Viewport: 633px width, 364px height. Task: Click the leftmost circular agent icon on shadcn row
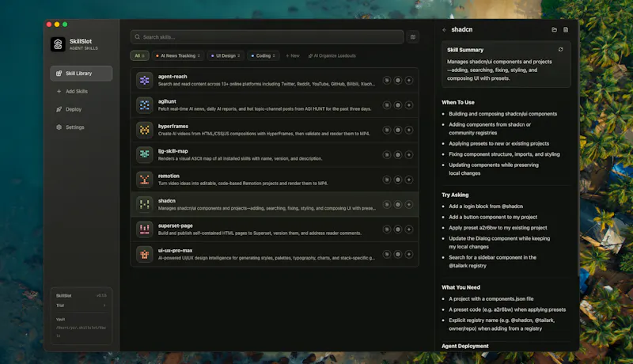point(387,205)
